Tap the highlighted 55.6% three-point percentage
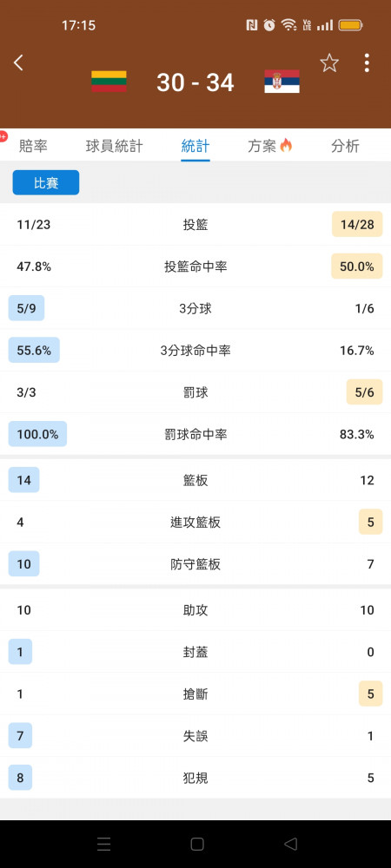391x868 pixels. click(x=34, y=350)
